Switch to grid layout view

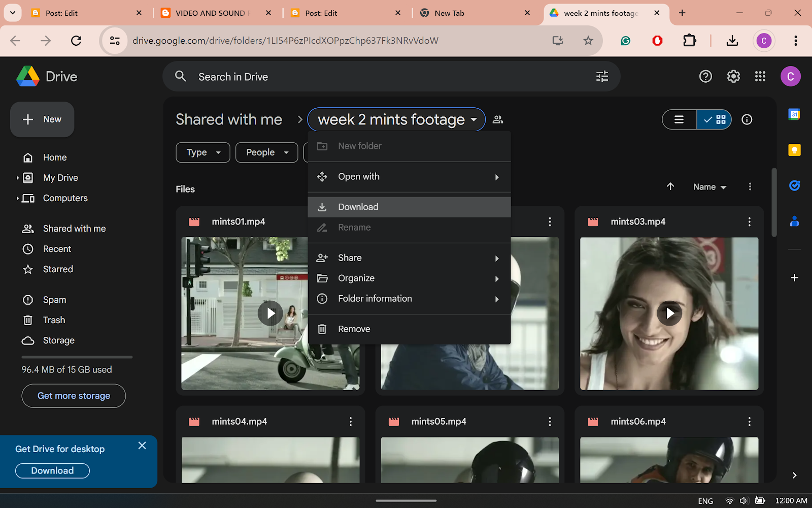[714, 120]
